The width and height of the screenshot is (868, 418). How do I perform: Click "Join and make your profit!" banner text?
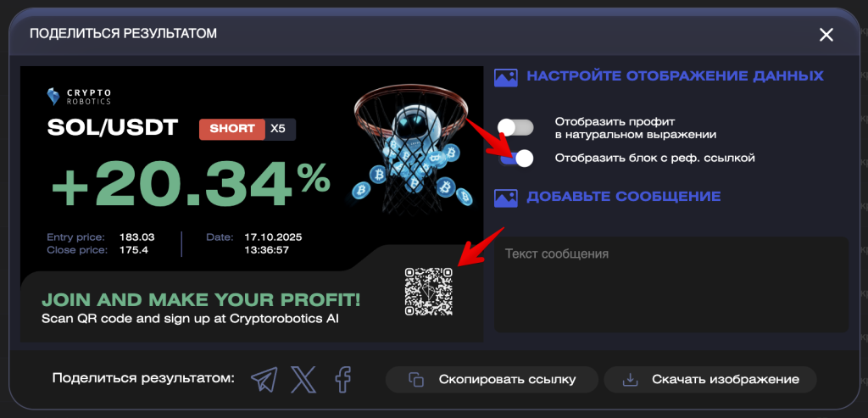pyautogui.click(x=202, y=300)
